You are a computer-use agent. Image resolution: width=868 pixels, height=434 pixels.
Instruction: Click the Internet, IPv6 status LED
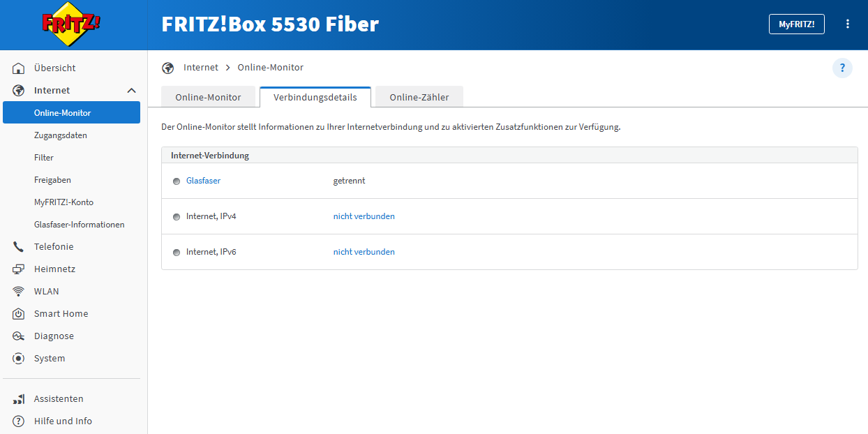click(177, 253)
